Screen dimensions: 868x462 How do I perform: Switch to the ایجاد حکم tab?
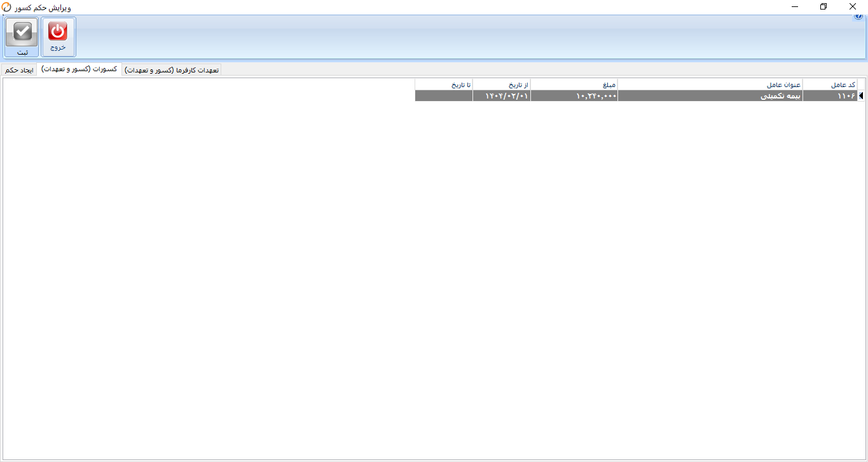18,70
